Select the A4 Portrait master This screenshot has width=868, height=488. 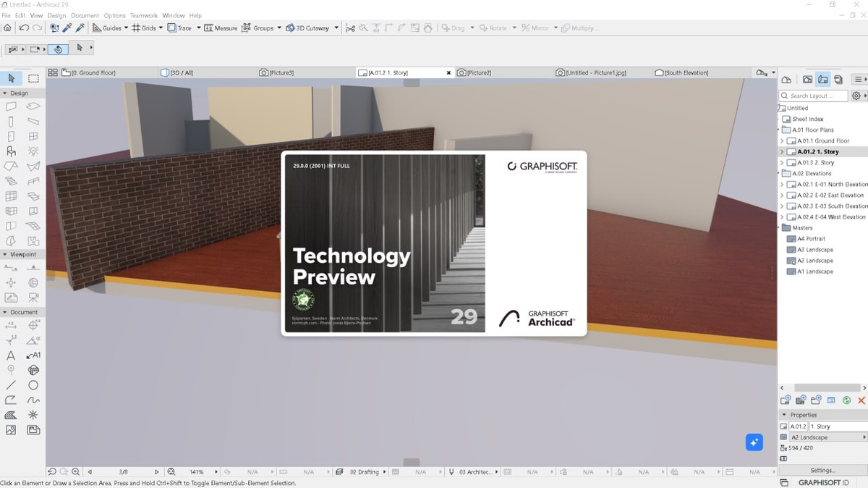[x=806, y=238]
